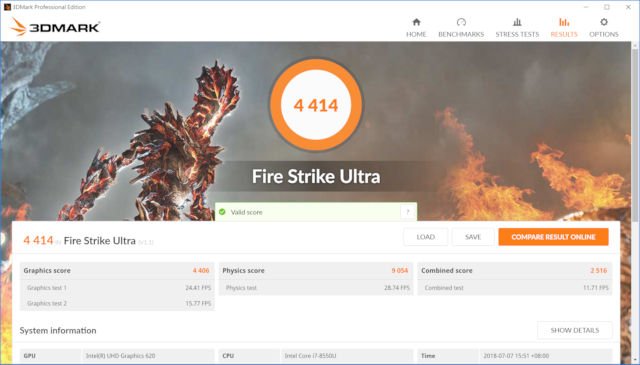The height and width of the screenshot is (365, 640).
Task: Maximize the 3DMark window
Action: [x=607, y=7]
